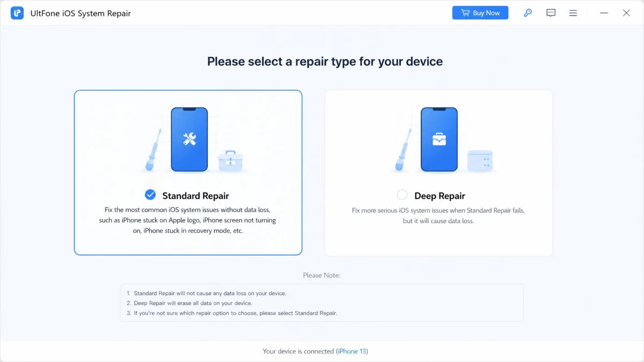Click note 'Deep Repair will erase all data'
The height and width of the screenshot is (362, 644).
click(x=193, y=303)
